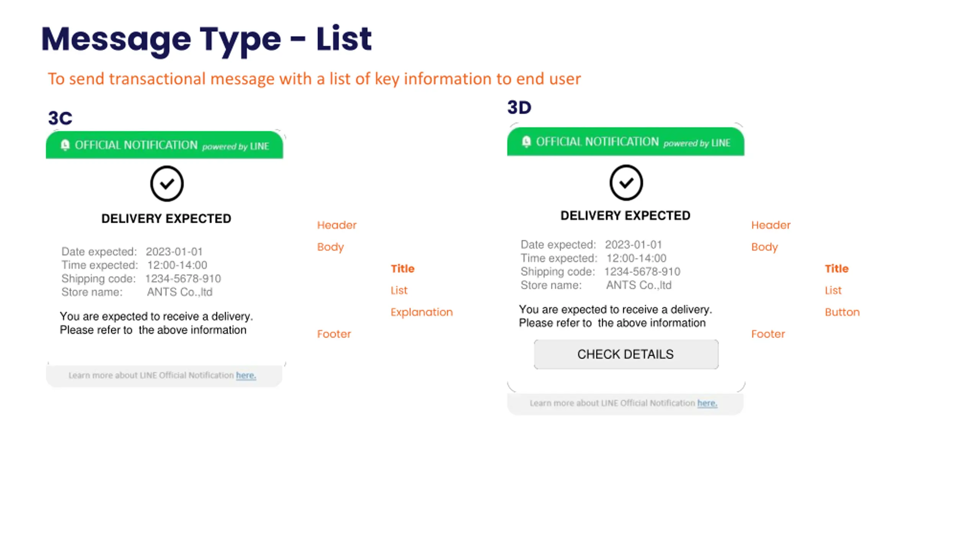
Task: Select the orange "Button" label
Action: [842, 312]
